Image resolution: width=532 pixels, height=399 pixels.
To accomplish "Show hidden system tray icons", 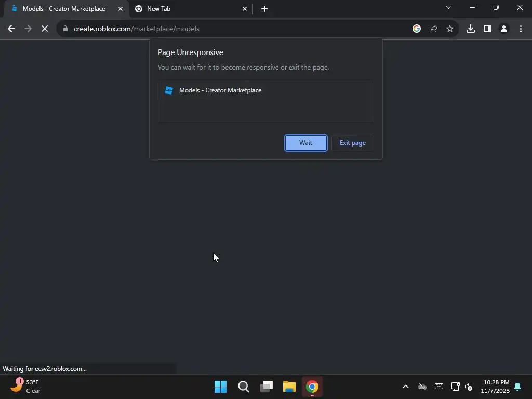I will (405, 387).
